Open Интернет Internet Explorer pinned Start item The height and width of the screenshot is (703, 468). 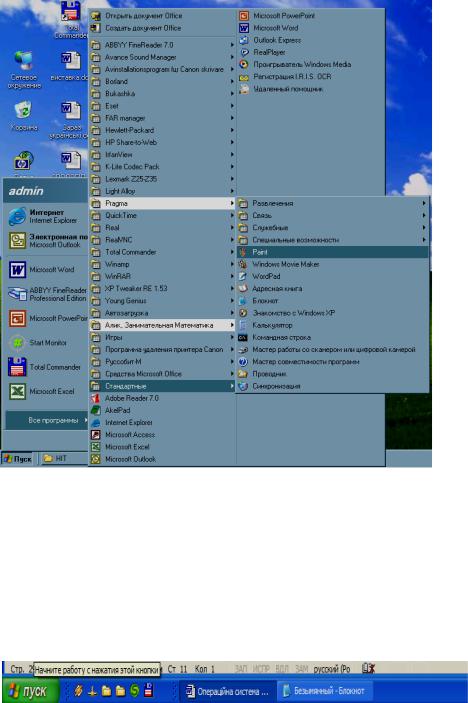click(x=47, y=216)
